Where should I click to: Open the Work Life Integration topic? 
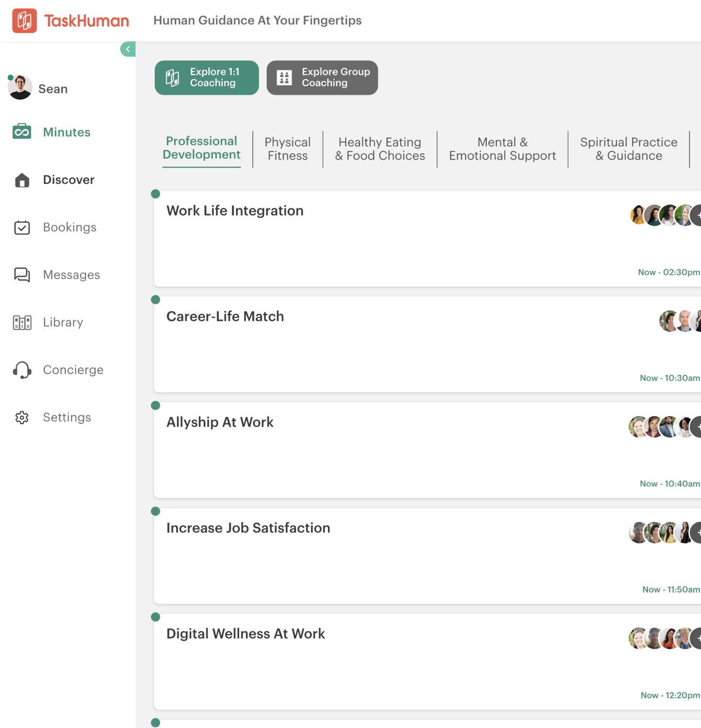coord(427,239)
